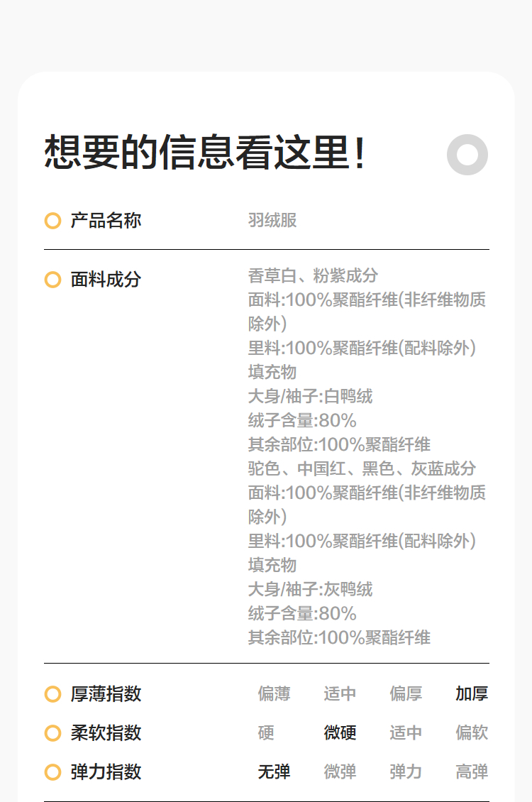
Task: Click the yellow circle beside 柔软指数
Action: click(x=52, y=732)
